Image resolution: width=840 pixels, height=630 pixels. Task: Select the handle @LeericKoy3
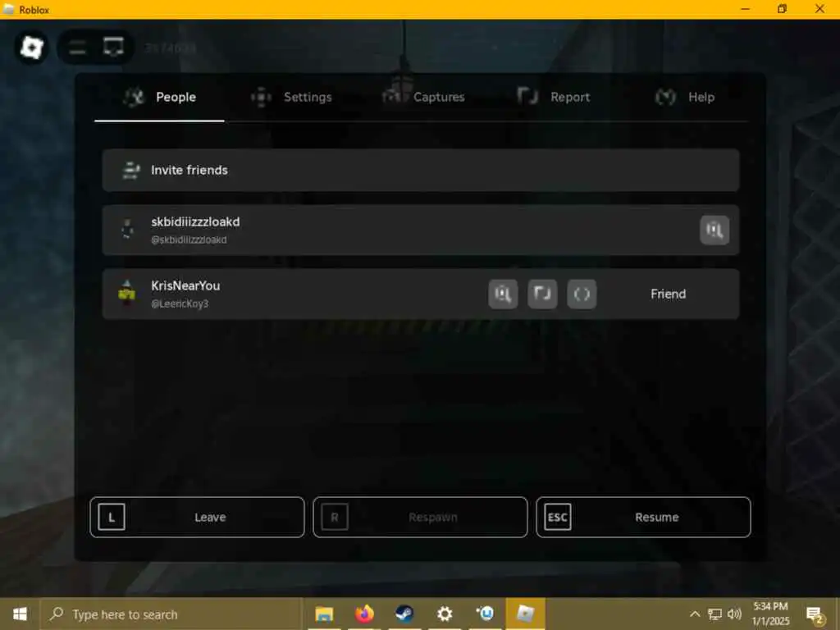(180, 304)
